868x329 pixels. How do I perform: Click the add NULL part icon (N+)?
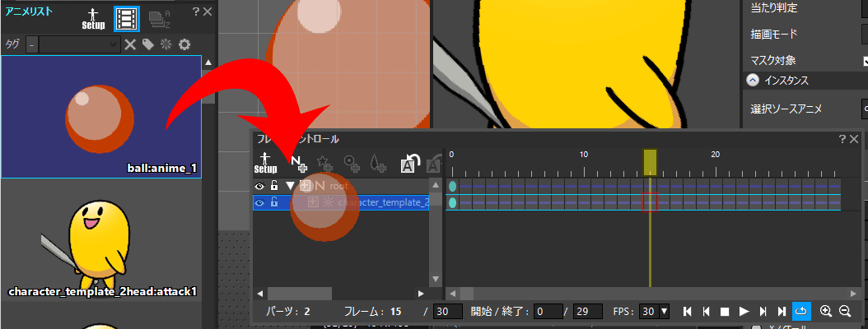[x=299, y=163]
